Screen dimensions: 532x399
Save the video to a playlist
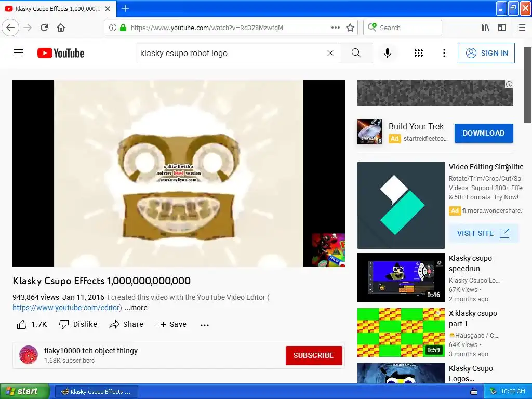click(170, 324)
